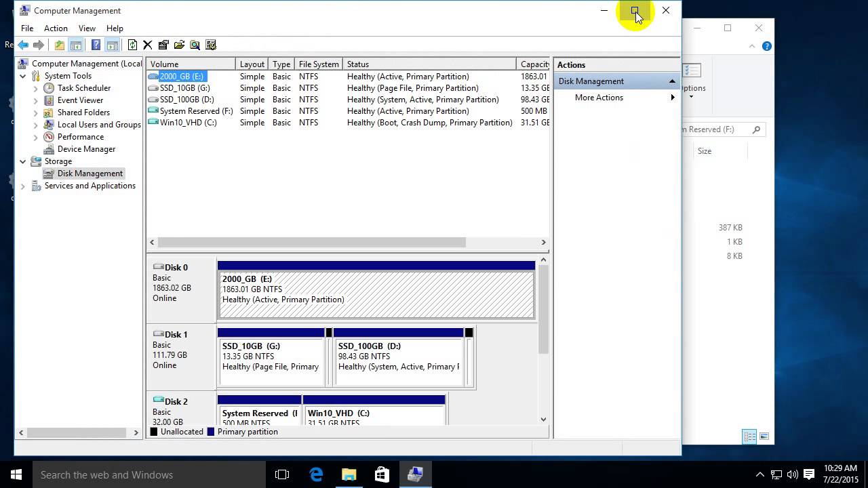Open Device Manager from the tree
The width and height of the screenshot is (868, 488).
86,149
